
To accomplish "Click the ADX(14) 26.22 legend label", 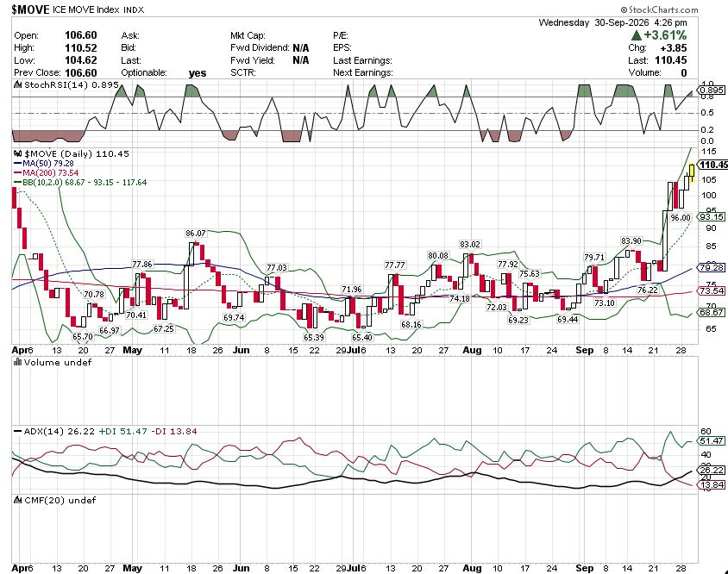I will (54, 431).
